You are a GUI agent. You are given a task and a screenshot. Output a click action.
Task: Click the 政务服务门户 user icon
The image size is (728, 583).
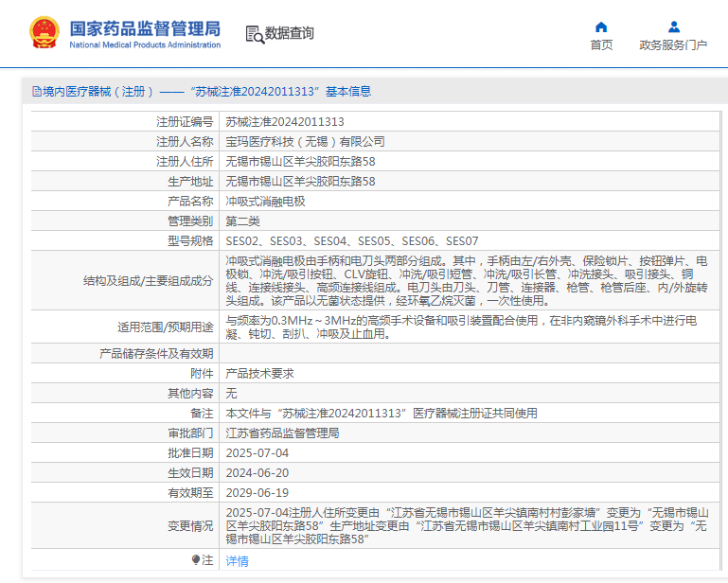point(674,26)
